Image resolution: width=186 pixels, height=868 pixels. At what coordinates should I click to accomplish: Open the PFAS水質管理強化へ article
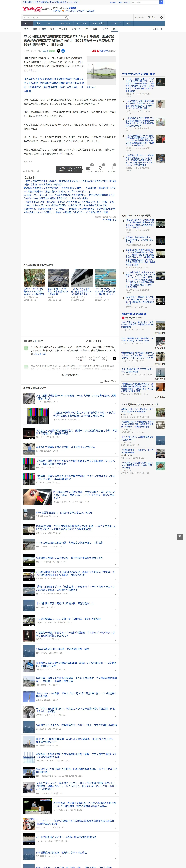tap(64, 513)
